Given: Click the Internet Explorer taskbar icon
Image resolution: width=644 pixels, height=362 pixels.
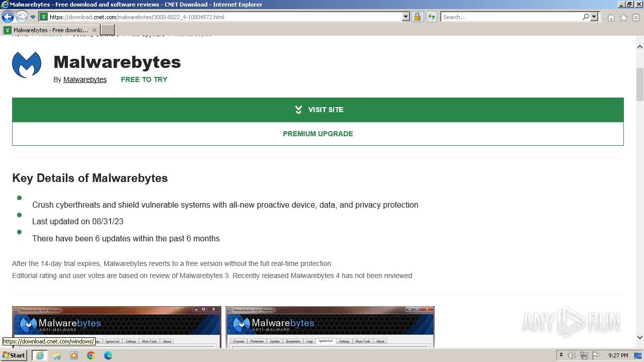Looking at the screenshot, I should [x=40, y=355].
